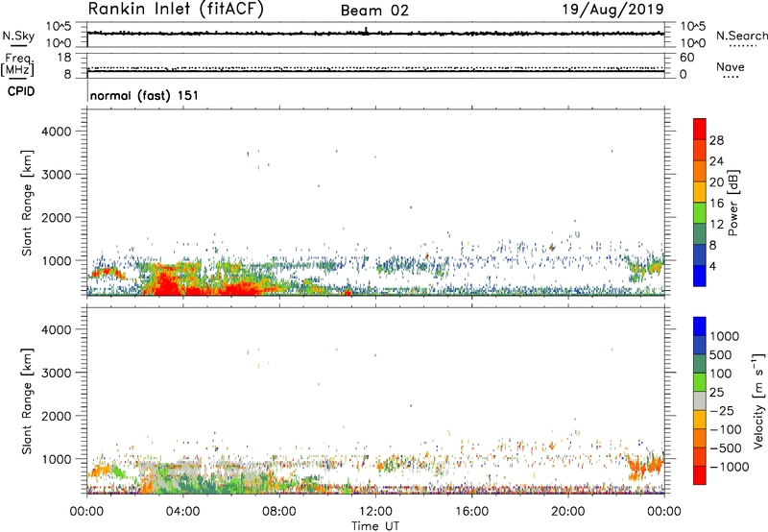This screenshot has height=532, width=768.
Task: Click the '500' value on Velocity colorbar
Action: [719, 355]
